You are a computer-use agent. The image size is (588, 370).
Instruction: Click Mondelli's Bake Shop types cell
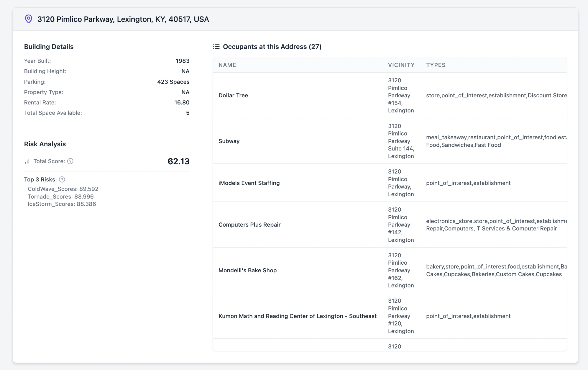point(496,270)
